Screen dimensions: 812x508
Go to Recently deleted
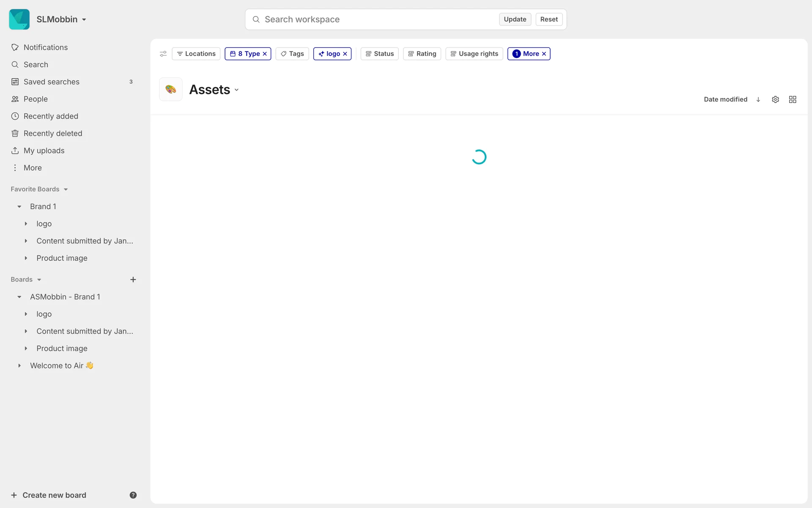pos(53,133)
